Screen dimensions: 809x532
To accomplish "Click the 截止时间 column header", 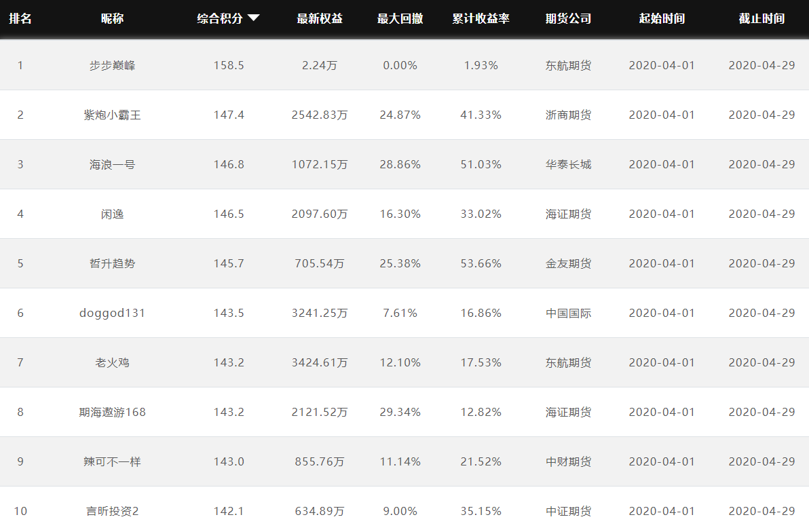I will [x=762, y=18].
